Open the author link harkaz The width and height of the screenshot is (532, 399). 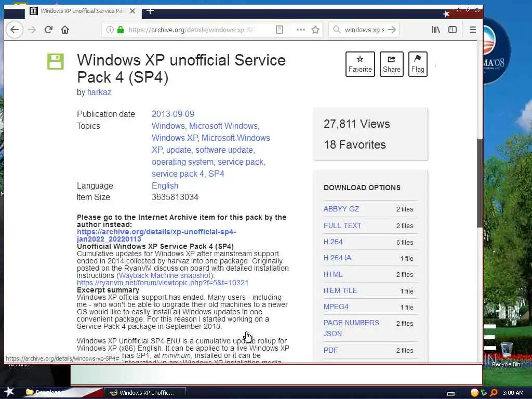pos(99,92)
